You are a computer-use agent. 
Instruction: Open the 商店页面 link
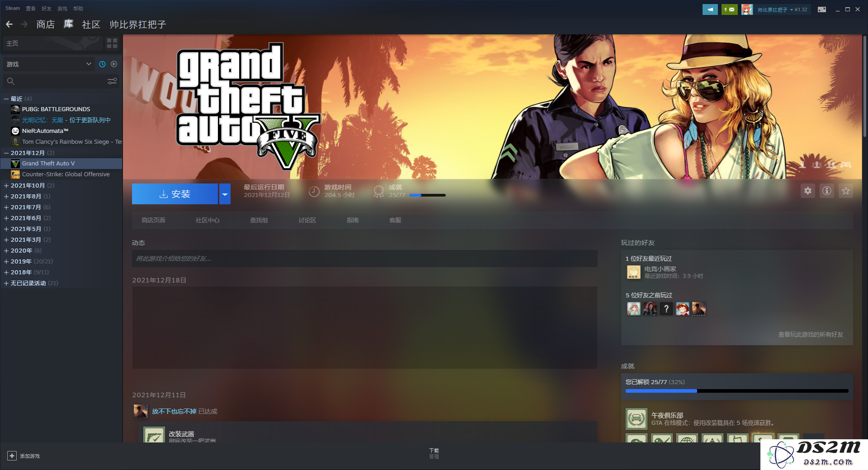[153, 220]
